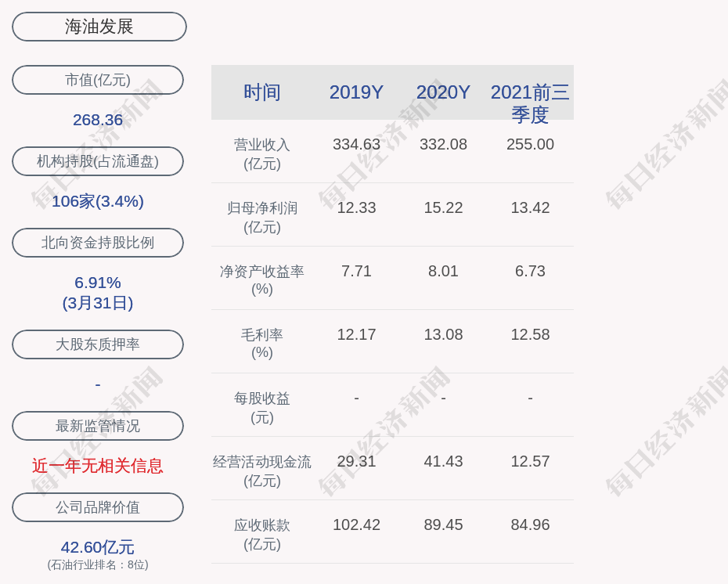Select the 市值(亿元) label pill

98,80
